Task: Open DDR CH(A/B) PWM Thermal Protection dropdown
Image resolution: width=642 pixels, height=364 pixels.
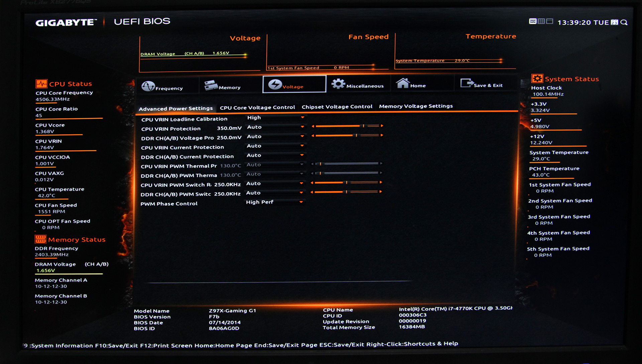Action: point(275,174)
